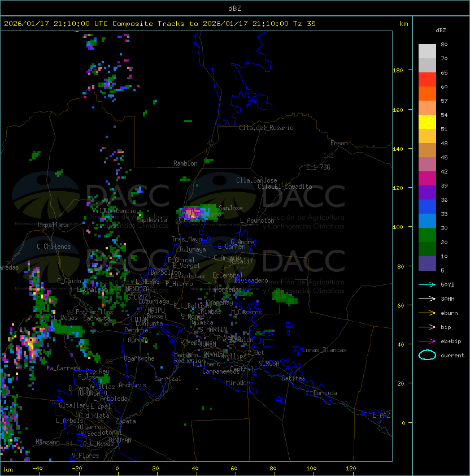This screenshot has width=470, height=476.
Task: Click the white 30HM arrow in legend
Action: coord(427,298)
